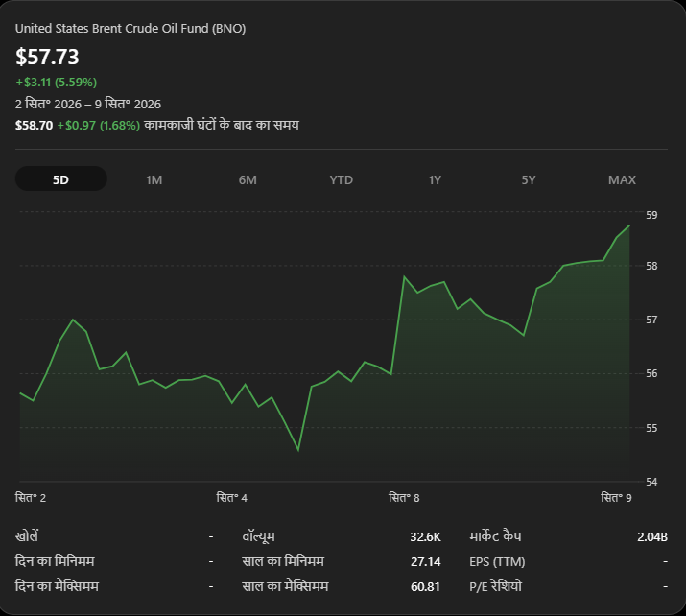Show the 5Y chart range
This screenshot has width=686, height=616.
point(528,179)
